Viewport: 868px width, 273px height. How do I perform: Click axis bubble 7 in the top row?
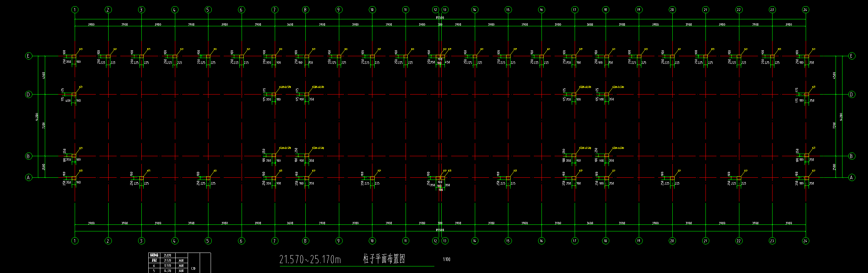[275, 10]
